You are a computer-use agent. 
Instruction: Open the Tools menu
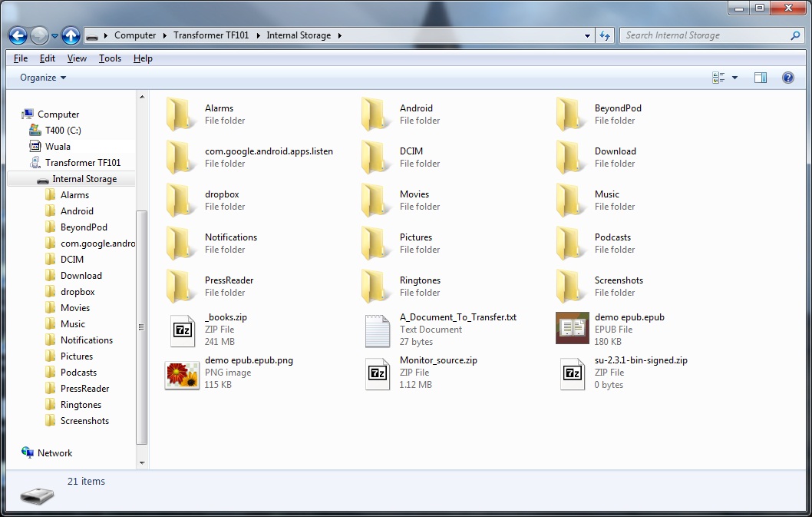[110, 58]
